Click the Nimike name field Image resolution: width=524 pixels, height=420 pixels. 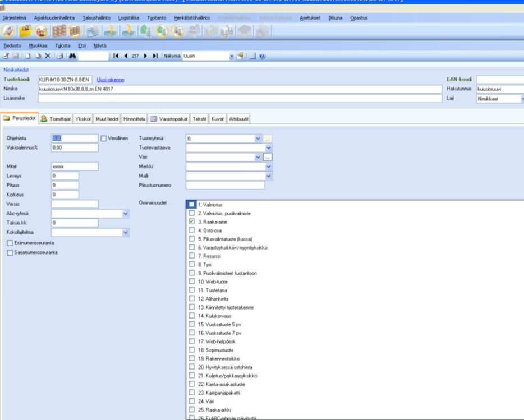point(240,89)
